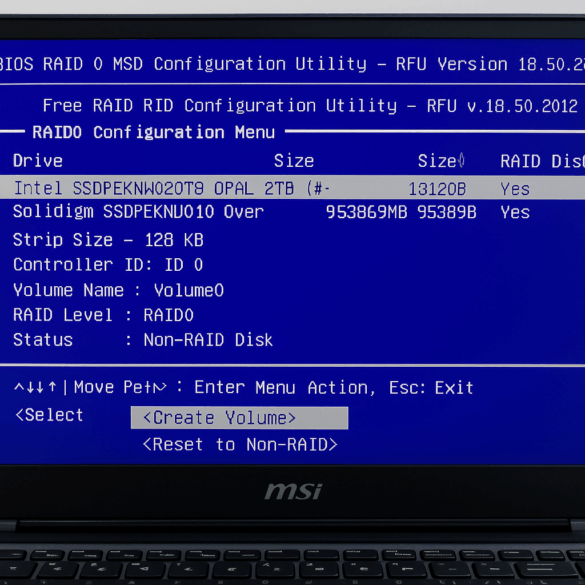585x585 pixels.
Task: Click the 13120B size value on the Intel row
Action: [437, 189]
